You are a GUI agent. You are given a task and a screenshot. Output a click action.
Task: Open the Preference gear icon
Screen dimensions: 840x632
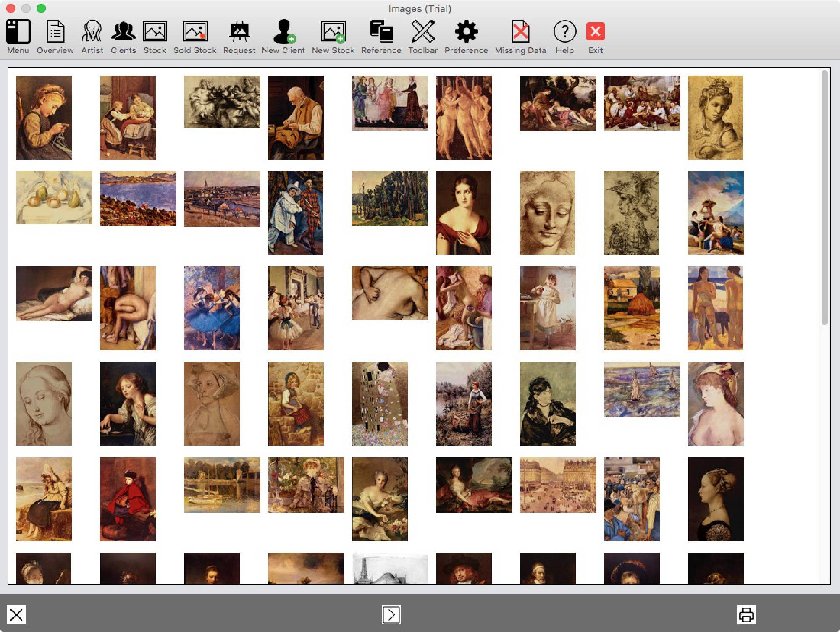tap(466, 31)
